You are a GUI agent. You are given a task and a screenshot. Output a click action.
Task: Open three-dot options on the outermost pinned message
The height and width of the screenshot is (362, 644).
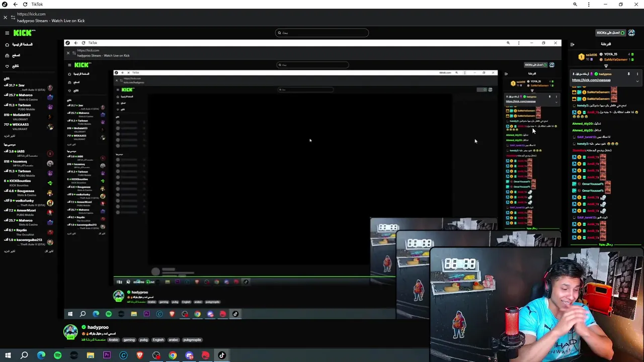pyautogui.click(x=637, y=74)
